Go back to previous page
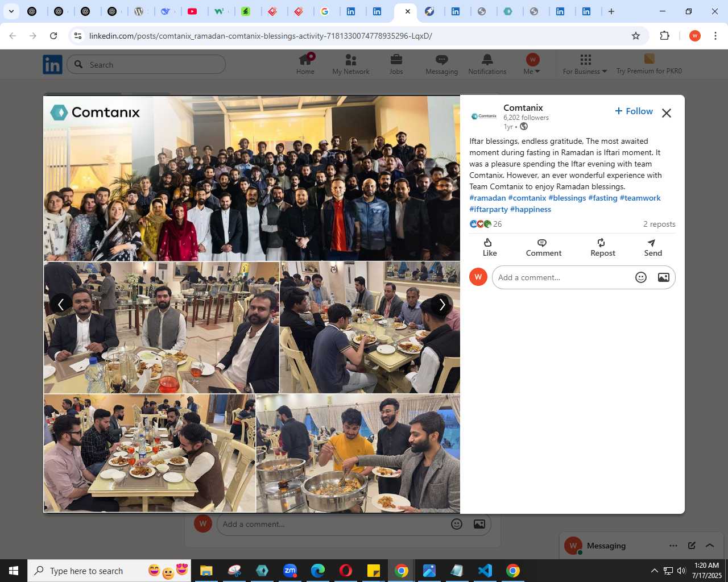This screenshot has height=582, width=728. click(x=13, y=36)
